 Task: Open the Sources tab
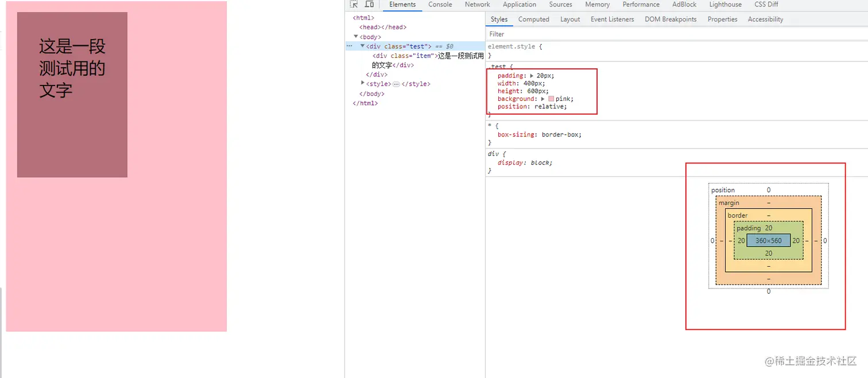[561, 5]
